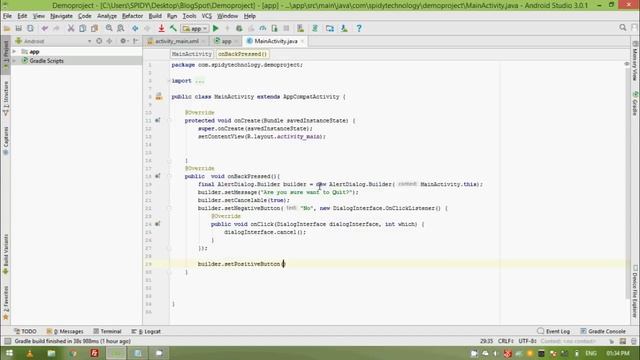Click override gutter icon beside onClick
The width and height of the screenshot is (640, 360).
tap(158, 224)
